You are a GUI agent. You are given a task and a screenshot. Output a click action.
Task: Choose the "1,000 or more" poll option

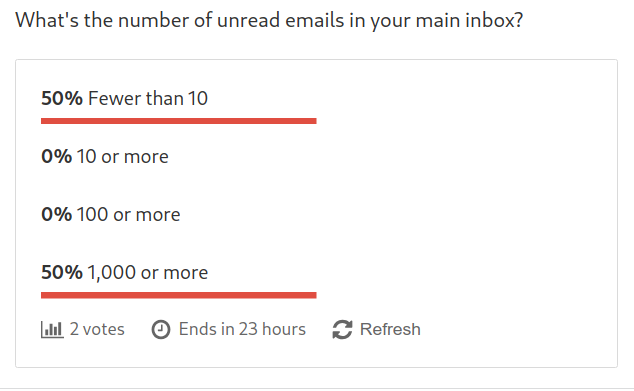click(148, 273)
